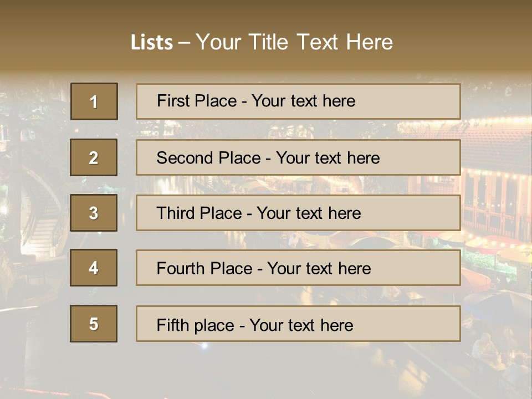Viewport: 532px width, 399px height.
Task: Click the 'Second Place - Your text here' bar
Action: tap(298, 157)
